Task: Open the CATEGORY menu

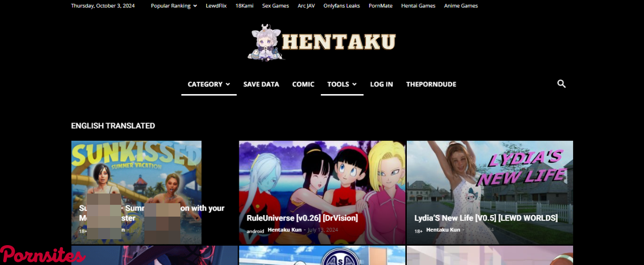Action: 209,84
